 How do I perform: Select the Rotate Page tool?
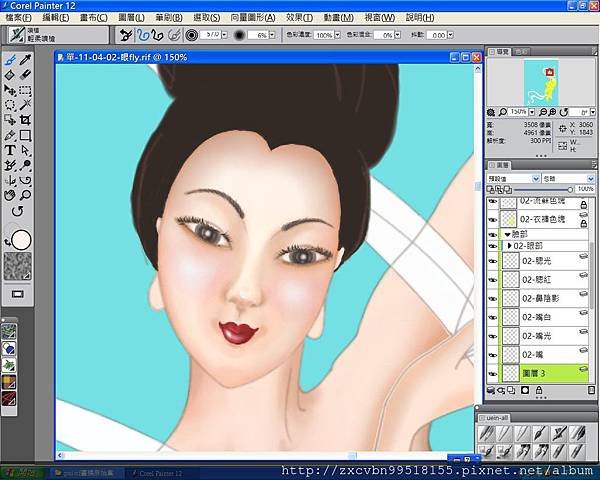coord(18,211)
